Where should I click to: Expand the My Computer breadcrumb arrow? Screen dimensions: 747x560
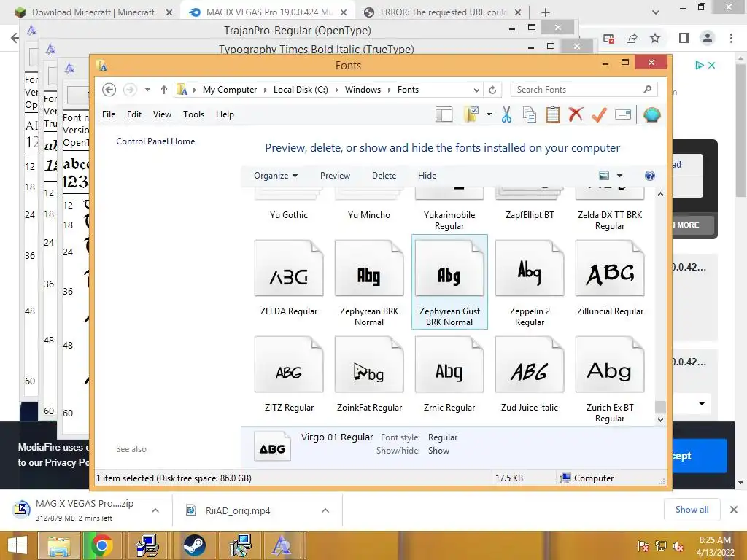coord(266,90)
